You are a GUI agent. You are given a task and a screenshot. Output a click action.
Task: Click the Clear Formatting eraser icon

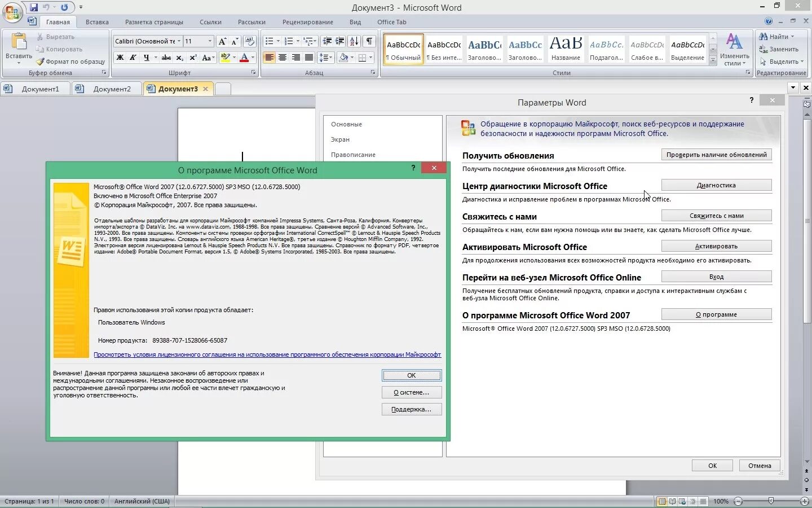250,41
